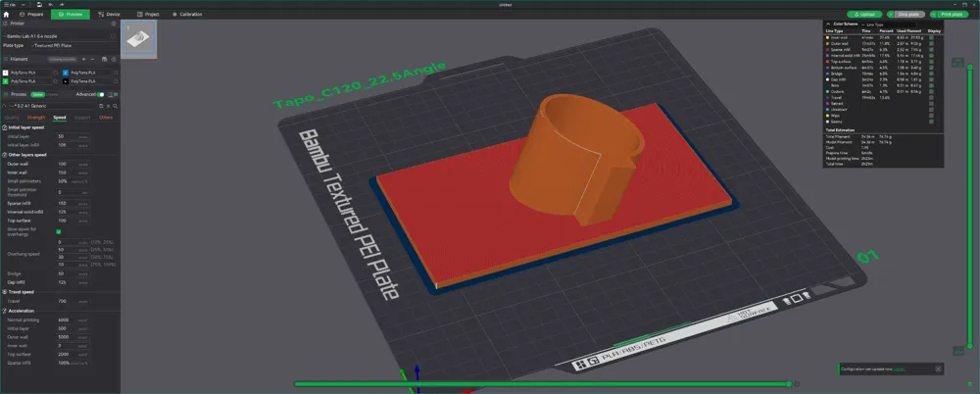Edit first PolyTerra PLA filament preset
The image size is (980, 394).
coord(56,73)
